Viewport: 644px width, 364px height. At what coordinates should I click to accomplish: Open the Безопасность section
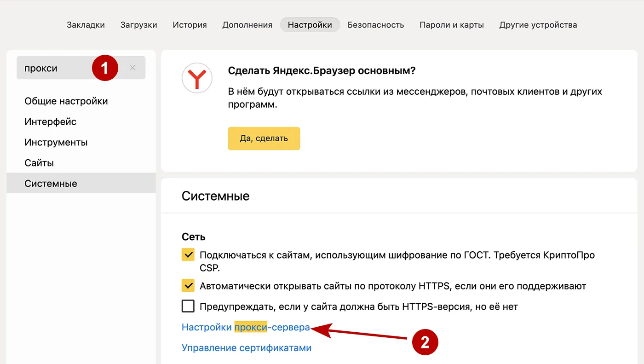click(375, 25)
